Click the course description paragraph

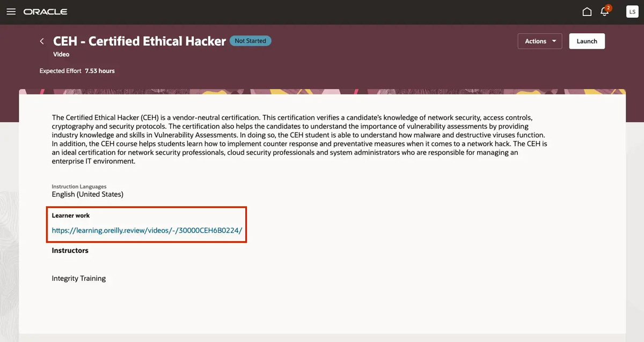pos(299,139)
